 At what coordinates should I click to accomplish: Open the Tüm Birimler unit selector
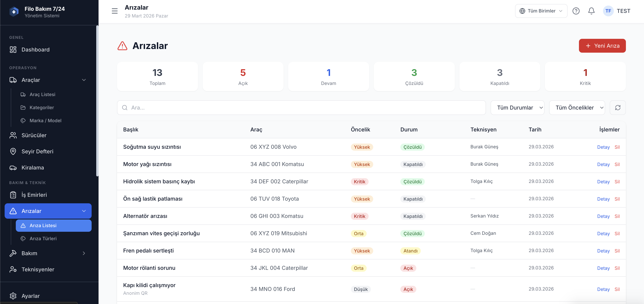(541, 11)
